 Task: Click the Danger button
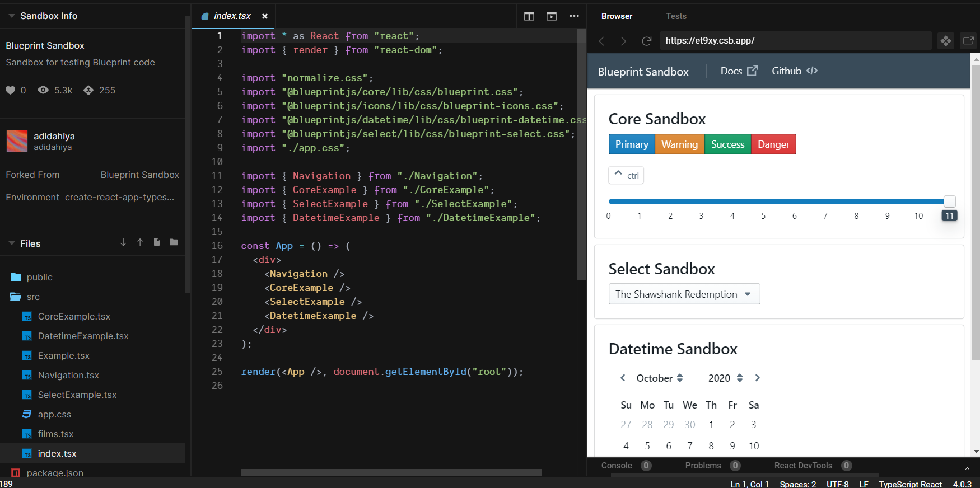pyautogui.click(x=773, y=144)
